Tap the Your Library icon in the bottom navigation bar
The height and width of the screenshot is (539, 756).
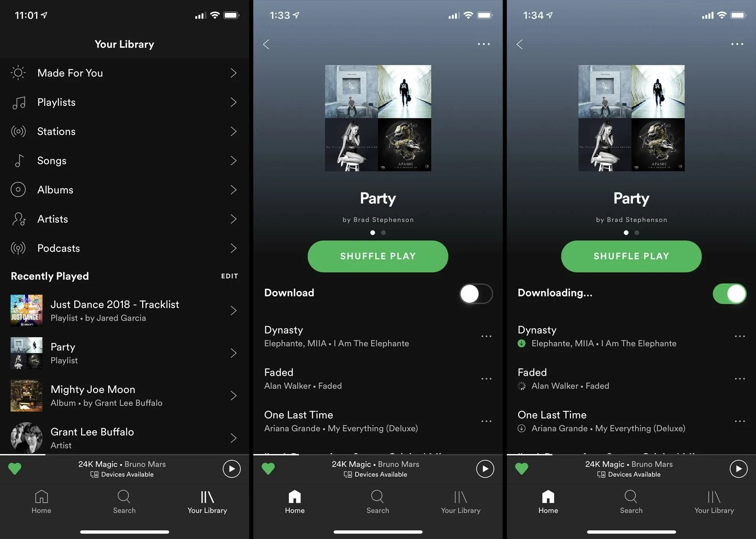click(207, 500)
